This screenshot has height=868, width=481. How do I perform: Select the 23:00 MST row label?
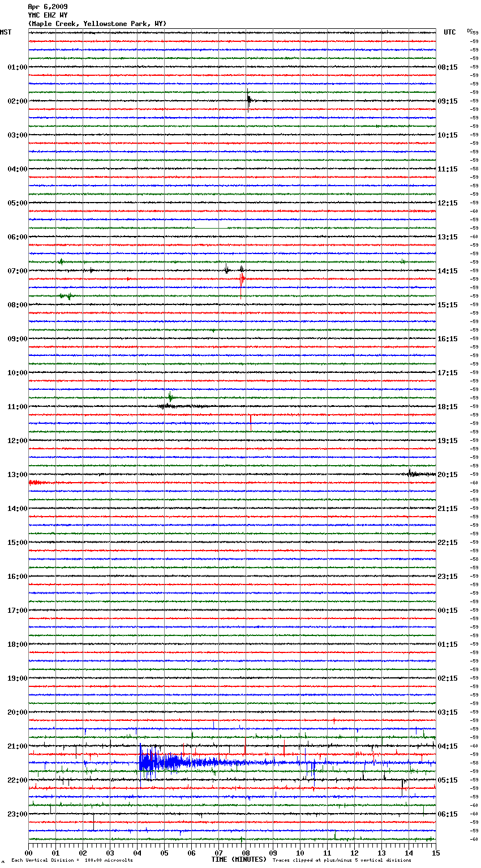[18, 814]
